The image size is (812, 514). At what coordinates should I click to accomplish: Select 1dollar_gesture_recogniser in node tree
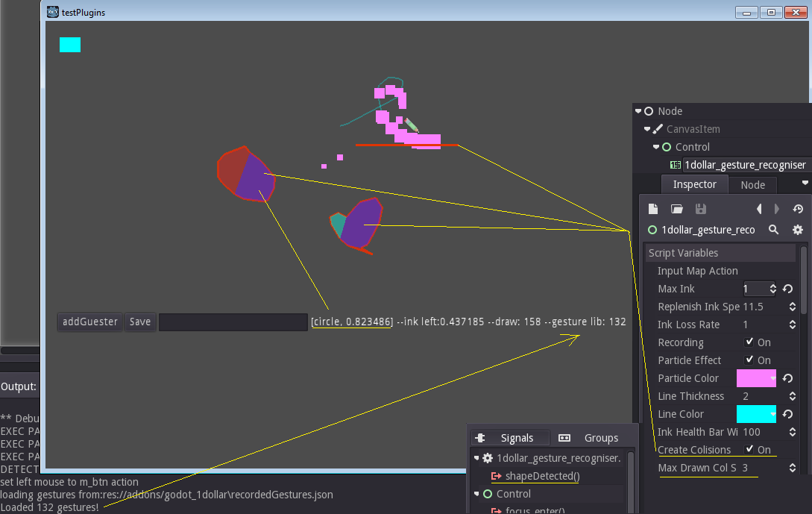click(x=745, y=165)
